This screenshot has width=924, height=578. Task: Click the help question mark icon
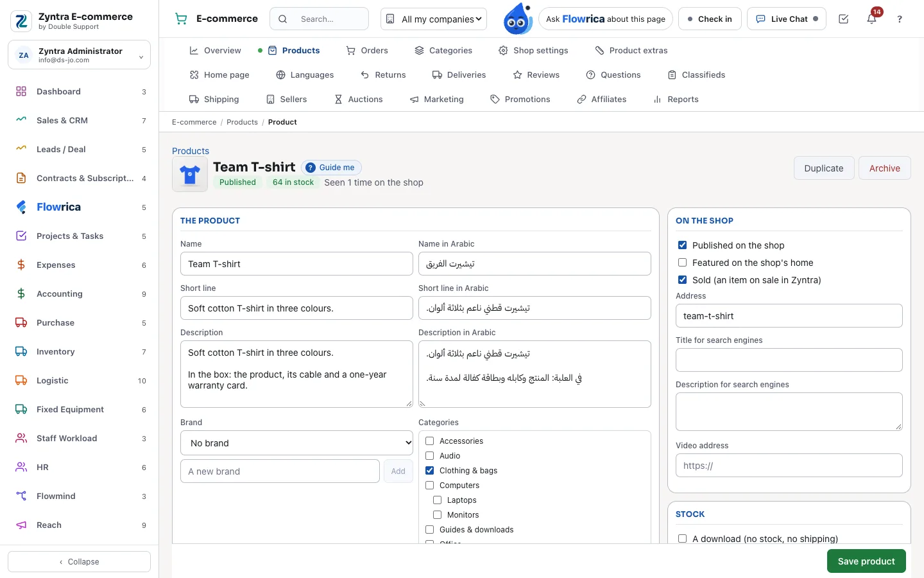[x=900, y=19]
